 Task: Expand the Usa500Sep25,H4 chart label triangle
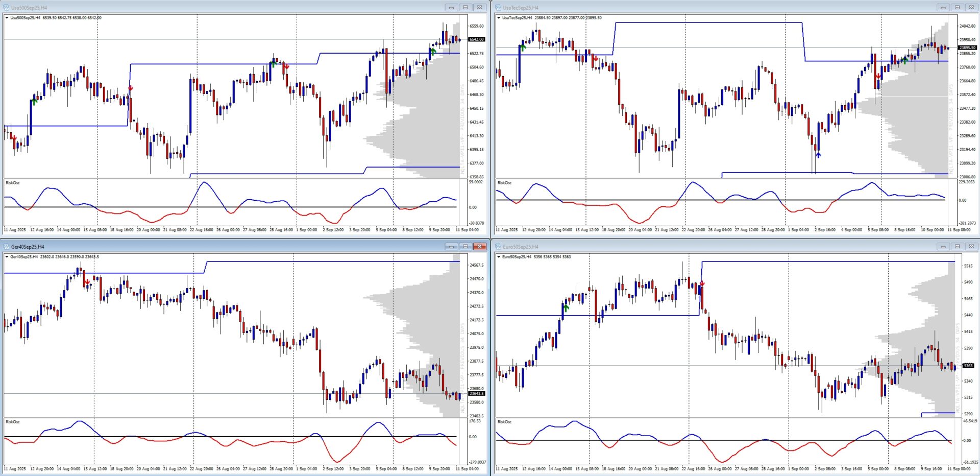tap(7, 18)
